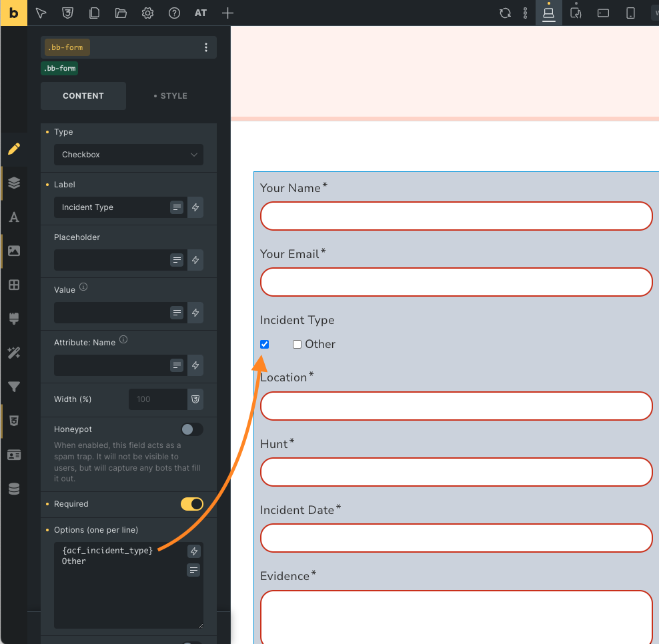Click the Your Email input in form

tap(456, 282)
